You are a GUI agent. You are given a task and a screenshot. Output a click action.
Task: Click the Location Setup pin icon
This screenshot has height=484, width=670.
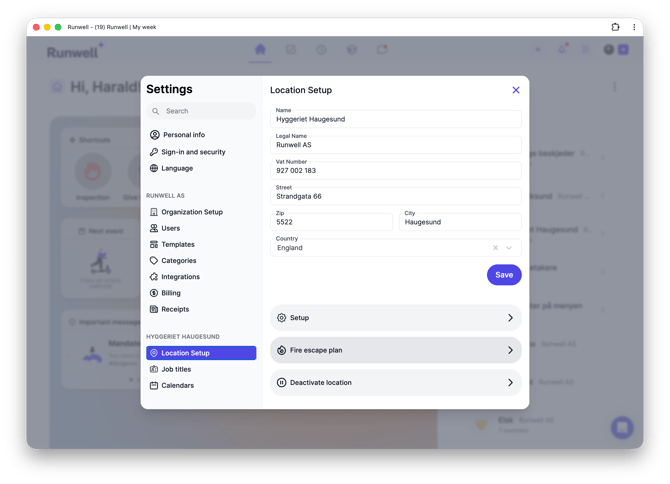click(154, 353)
